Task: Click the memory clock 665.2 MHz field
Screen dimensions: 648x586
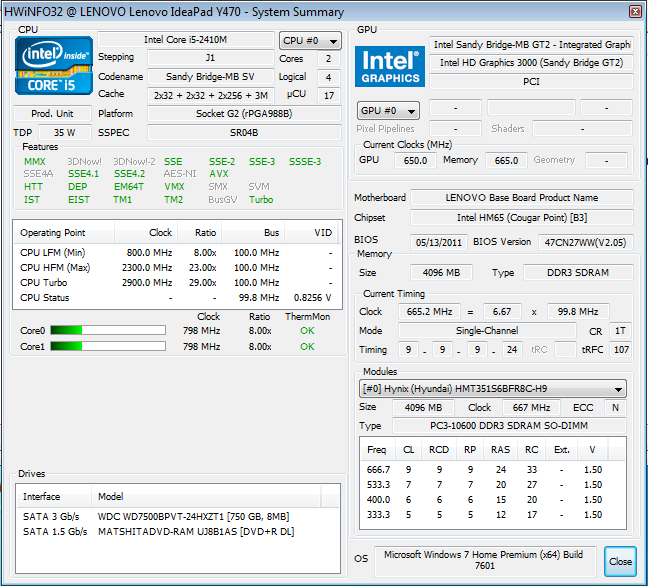Action: pyautogui.click(x=429, y=312)
